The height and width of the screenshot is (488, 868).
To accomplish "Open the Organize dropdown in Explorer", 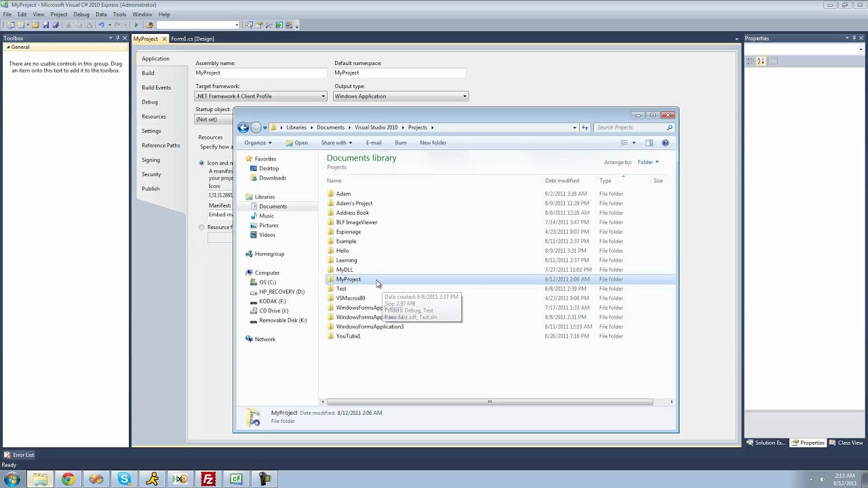I will tap(258, 142).
